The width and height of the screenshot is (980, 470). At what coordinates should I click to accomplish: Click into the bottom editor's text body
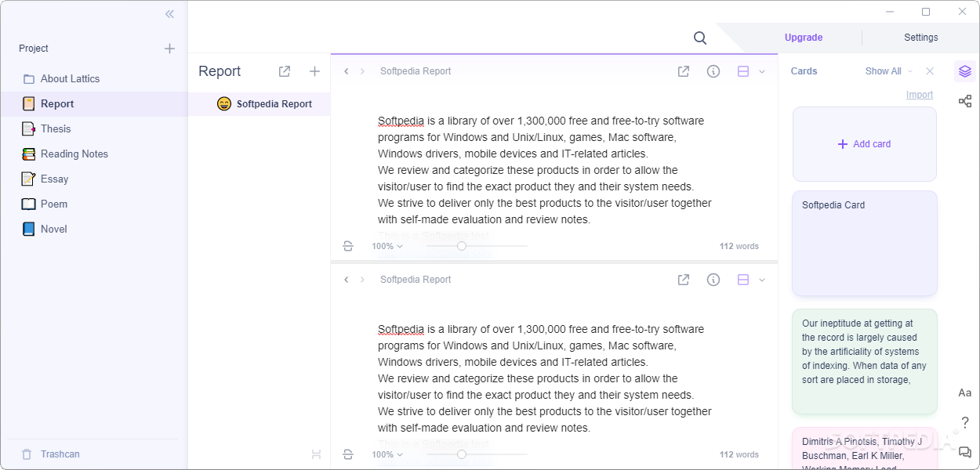click(x=545, y=379)
